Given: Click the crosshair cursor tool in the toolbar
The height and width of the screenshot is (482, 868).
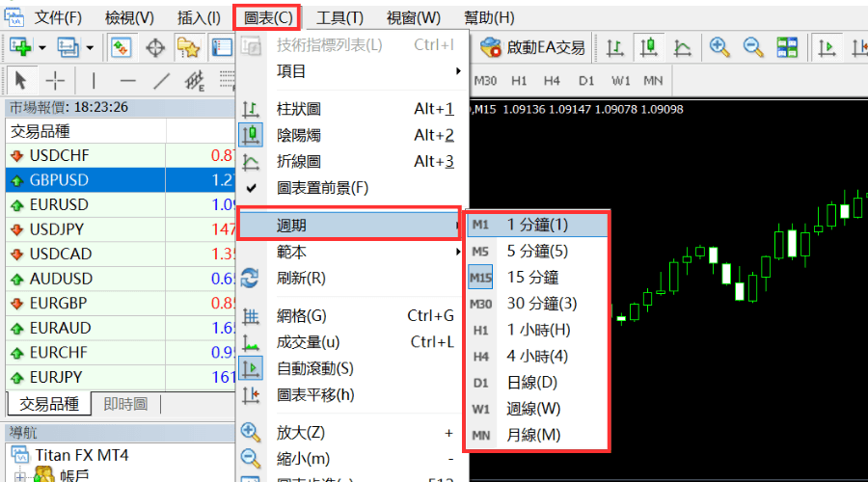Looking at the screenshot, I should (57, 80).
